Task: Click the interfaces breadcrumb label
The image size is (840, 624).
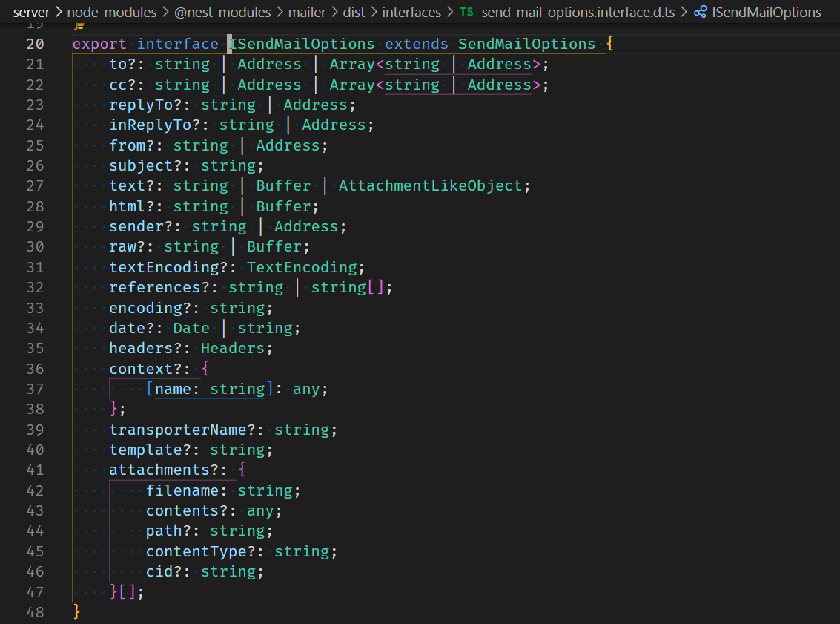Action: click(x=412, y=12)
